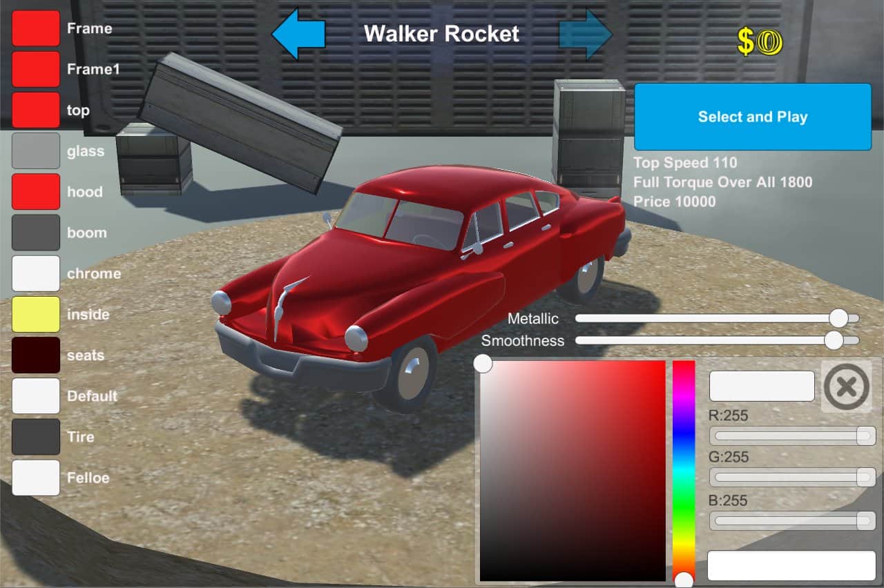Screen dimensions: 884x588
Task: Select the seats color swatch
Action: 35,355
